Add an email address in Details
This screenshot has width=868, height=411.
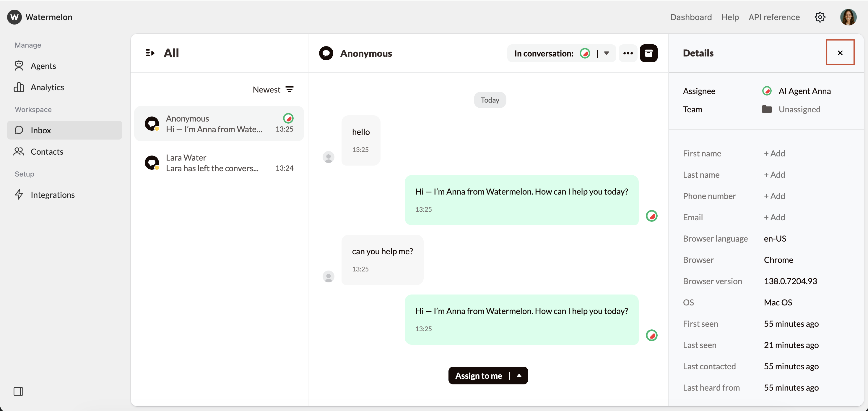(x=774, y=217)
